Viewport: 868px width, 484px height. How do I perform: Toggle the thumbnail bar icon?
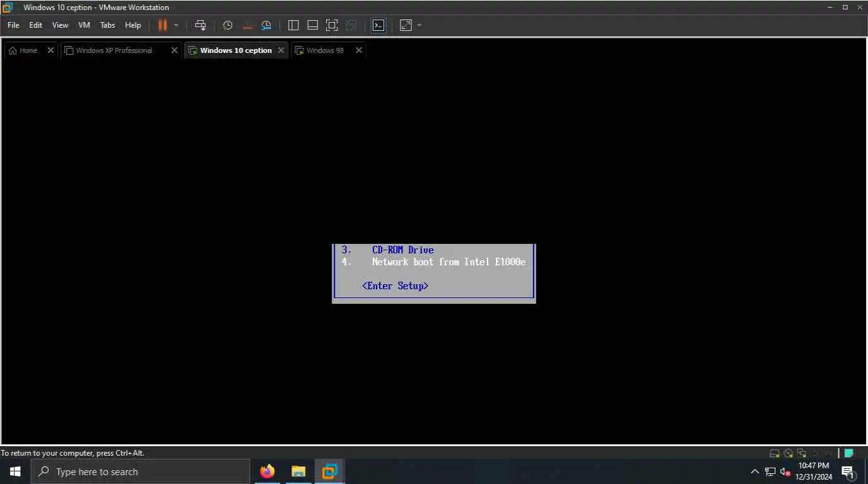click(x=312, y=25)
